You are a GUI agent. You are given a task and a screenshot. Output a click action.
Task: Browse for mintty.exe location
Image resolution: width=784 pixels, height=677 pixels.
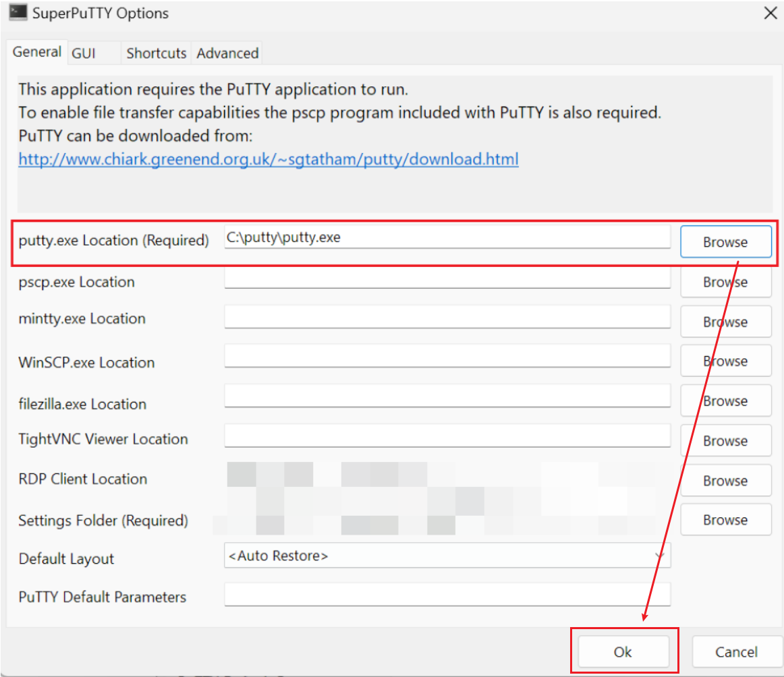tap(725, 322)
